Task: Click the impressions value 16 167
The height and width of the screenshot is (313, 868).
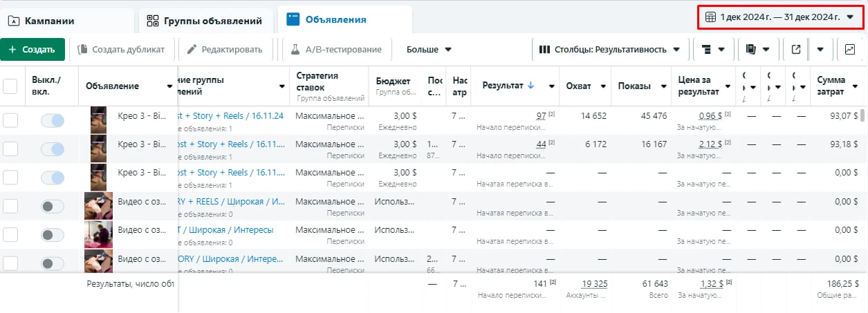Action: [x=654, y=144]
